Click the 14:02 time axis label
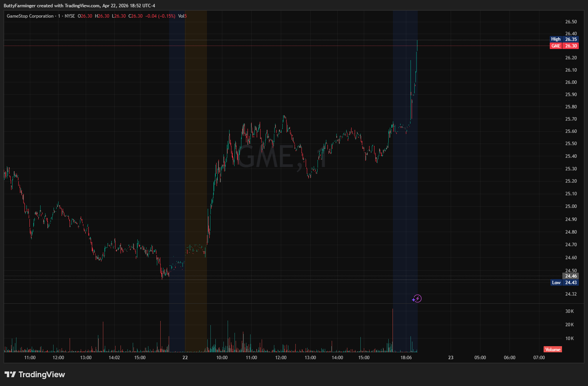Image resolution: width=588 pixels, height=386 pixels. [114, 358]
